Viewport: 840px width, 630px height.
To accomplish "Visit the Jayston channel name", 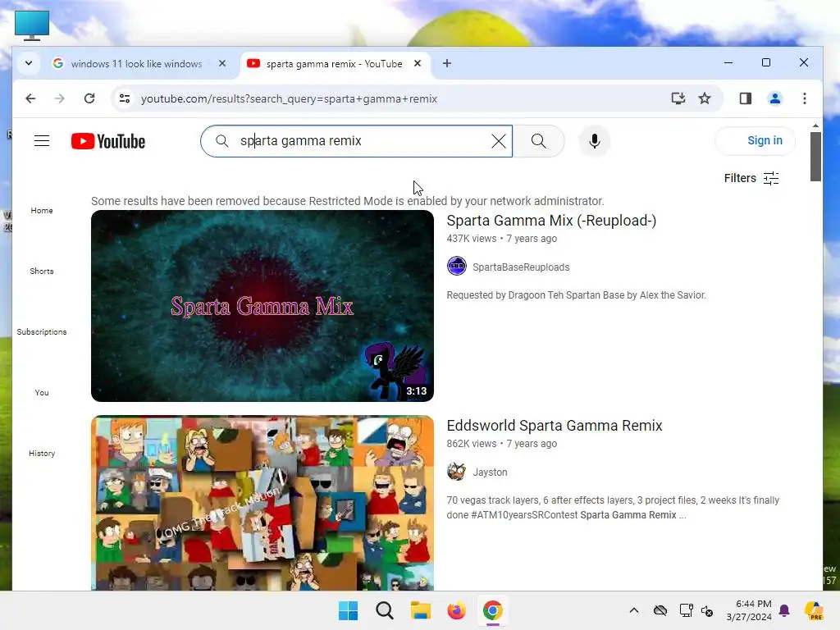I will click(x=490, y=472).
